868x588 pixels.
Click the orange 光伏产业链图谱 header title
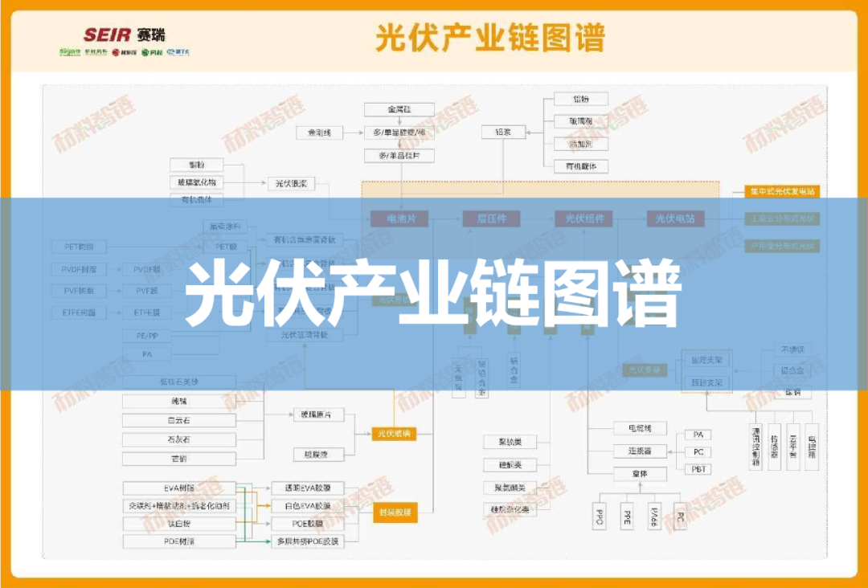490,37
